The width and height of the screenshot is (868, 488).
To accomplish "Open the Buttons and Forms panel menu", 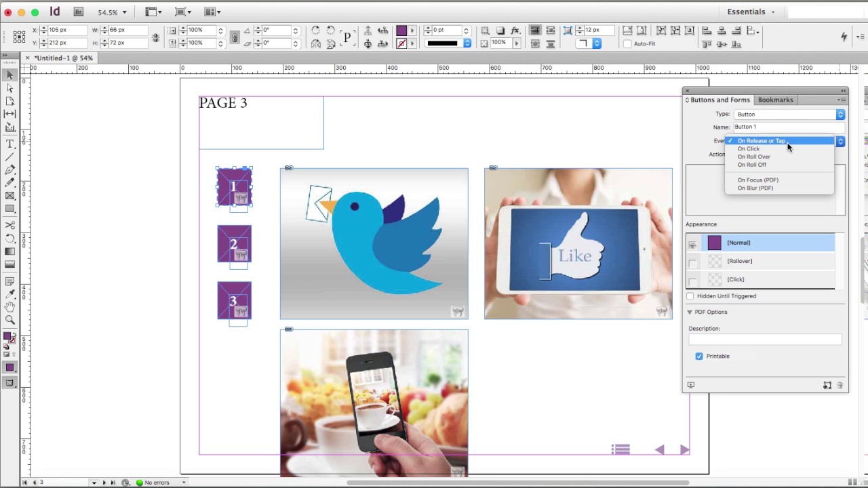I will 842,100.
